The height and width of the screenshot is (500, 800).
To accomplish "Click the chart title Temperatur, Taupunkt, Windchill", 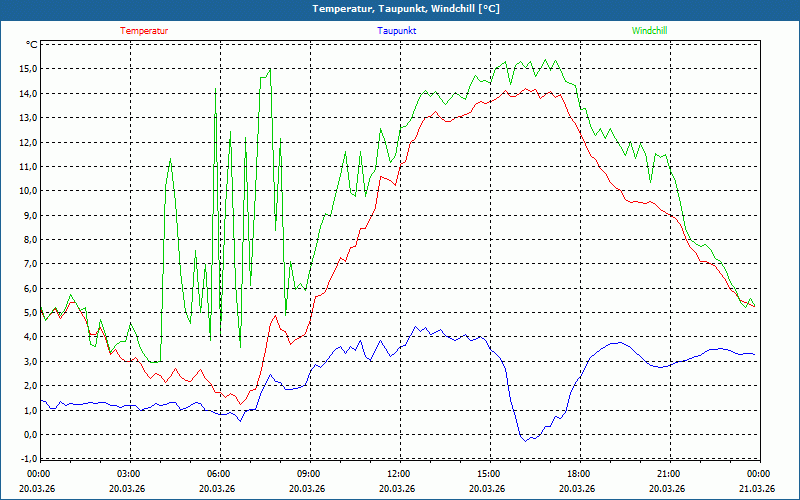I will click(399, 9).
